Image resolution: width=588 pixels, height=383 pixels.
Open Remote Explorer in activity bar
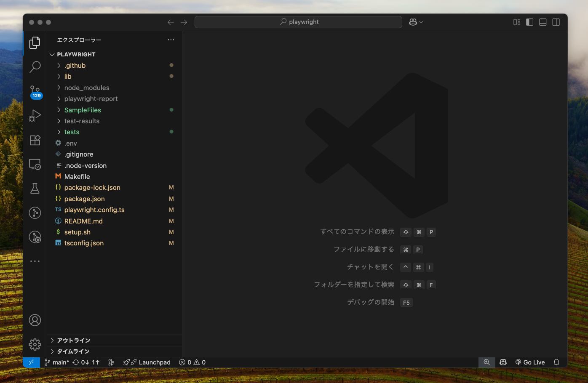[35, 164]
